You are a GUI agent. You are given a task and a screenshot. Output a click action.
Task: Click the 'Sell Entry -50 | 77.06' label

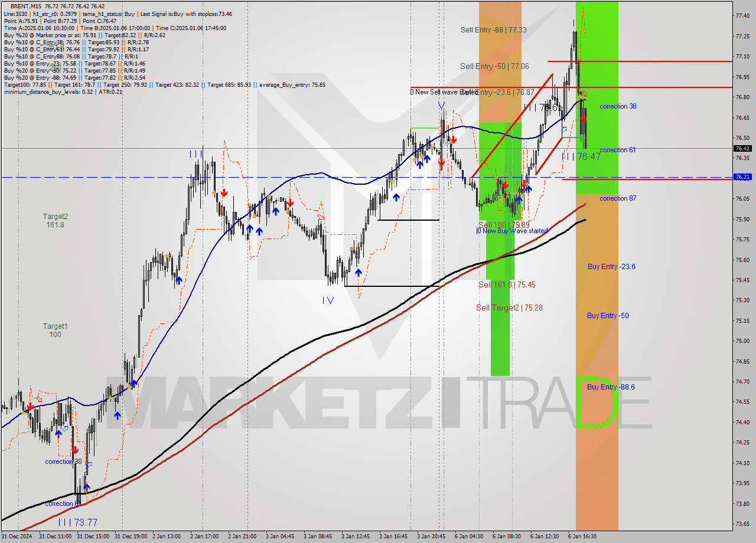pos(494,66)
